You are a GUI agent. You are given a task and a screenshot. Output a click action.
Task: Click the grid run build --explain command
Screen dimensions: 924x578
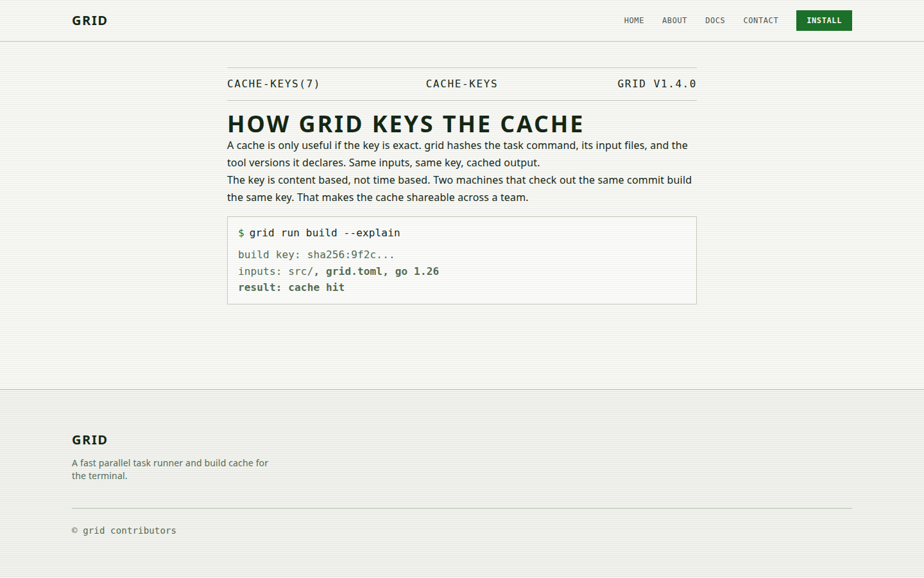click(325, 233)
